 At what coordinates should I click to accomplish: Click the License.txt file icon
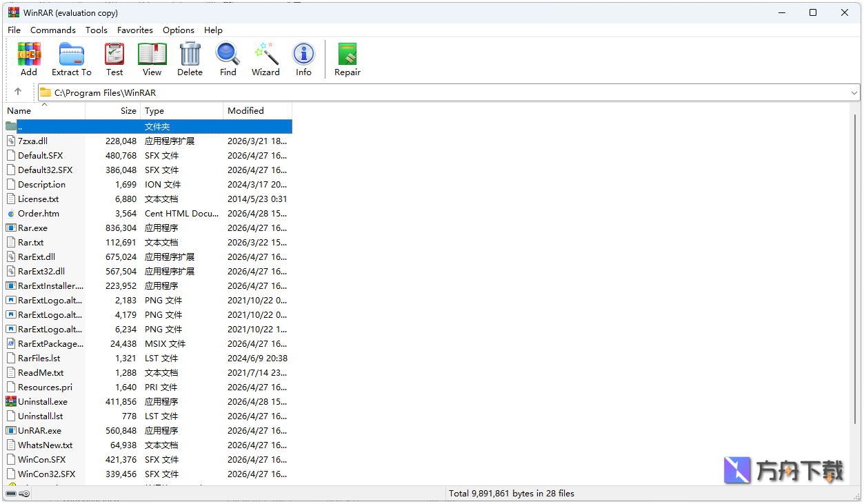point(11,199)
